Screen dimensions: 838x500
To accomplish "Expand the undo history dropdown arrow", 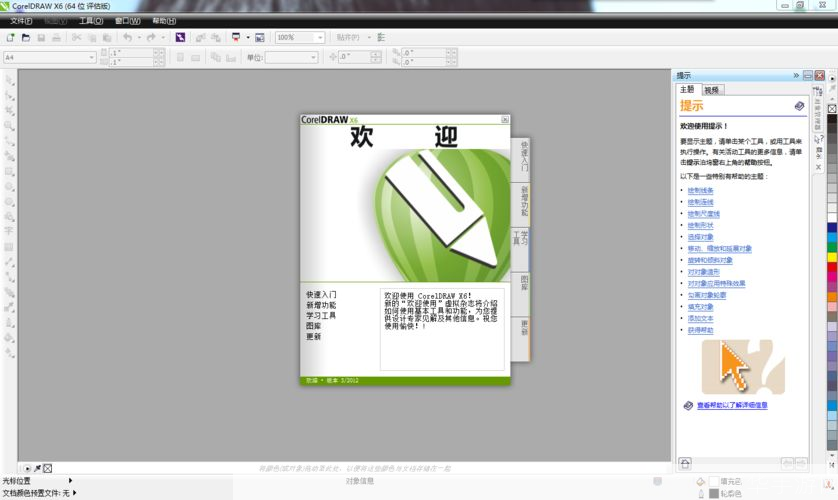I will point(139,37).
